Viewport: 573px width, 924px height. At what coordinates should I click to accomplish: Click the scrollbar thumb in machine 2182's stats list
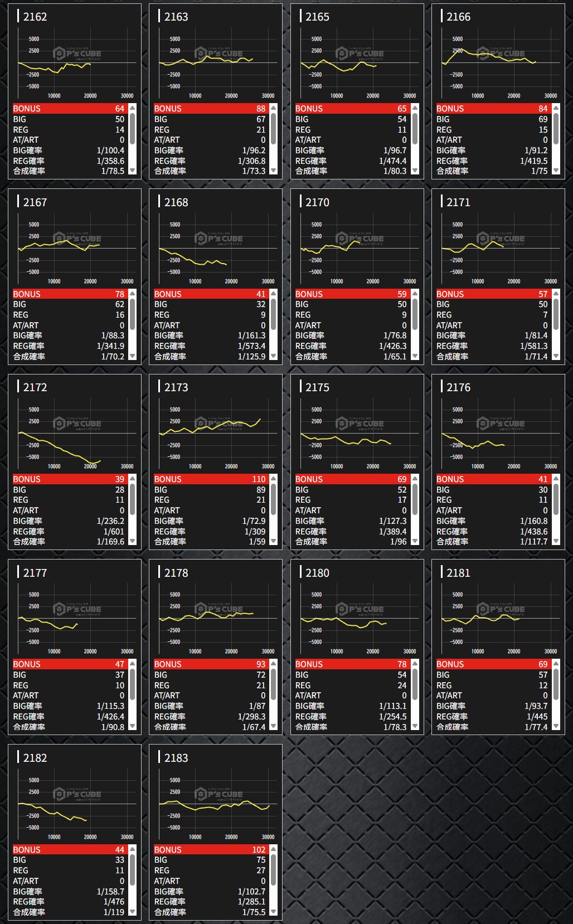132,870
